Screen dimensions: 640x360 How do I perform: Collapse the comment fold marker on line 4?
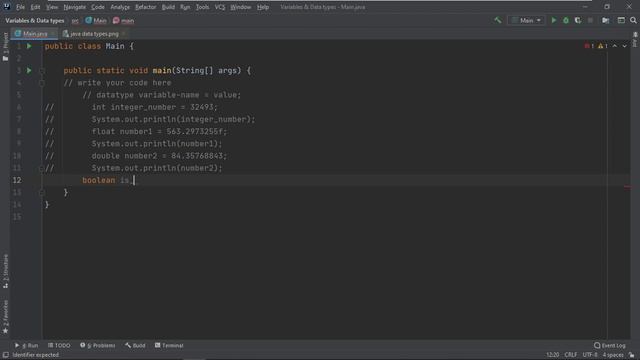click(42, 83)
